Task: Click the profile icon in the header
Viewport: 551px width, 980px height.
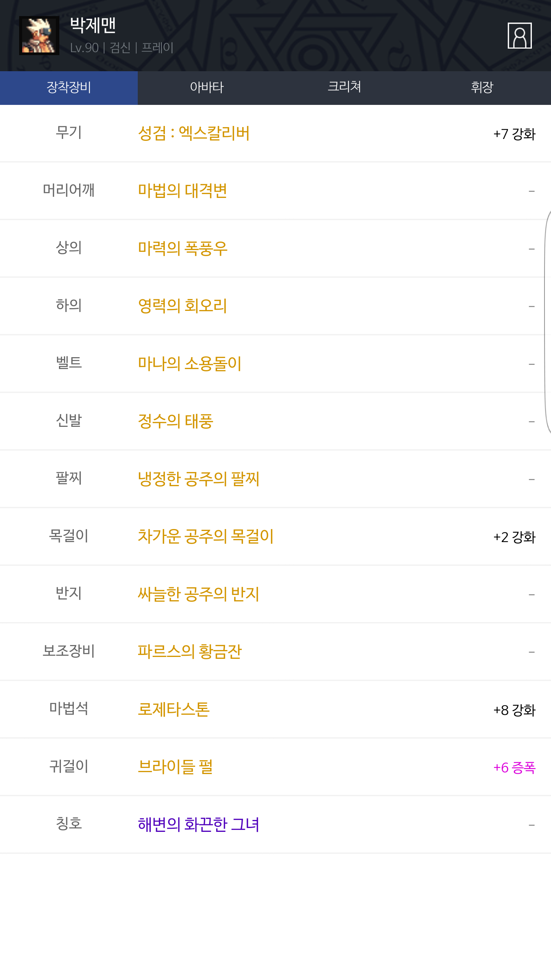Action: click(519, 36)
